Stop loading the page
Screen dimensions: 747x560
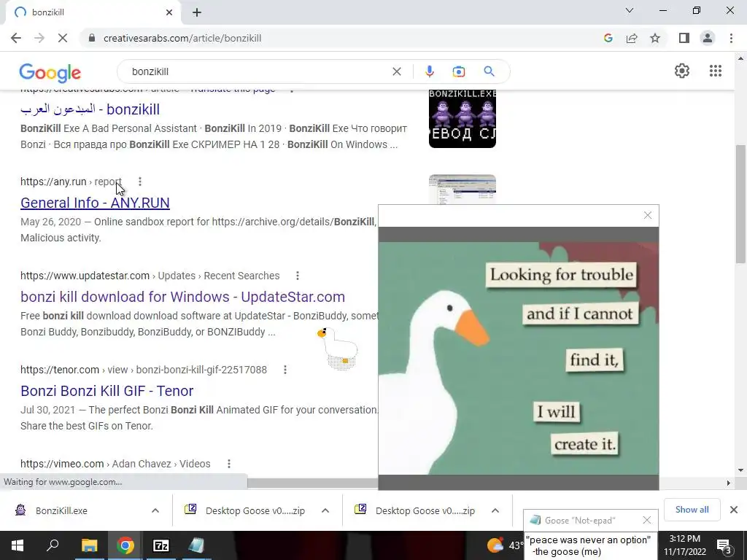(63, 38)
